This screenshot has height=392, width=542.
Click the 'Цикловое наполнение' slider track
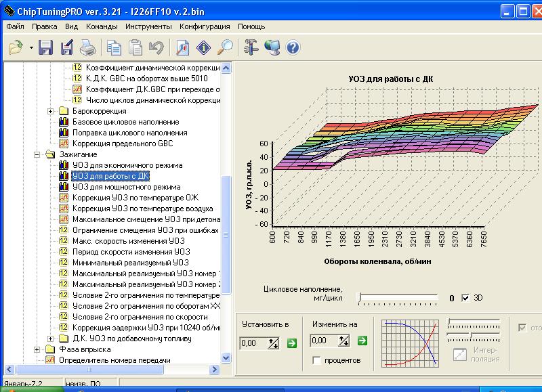pyautogui.click(x=400, y=298)
